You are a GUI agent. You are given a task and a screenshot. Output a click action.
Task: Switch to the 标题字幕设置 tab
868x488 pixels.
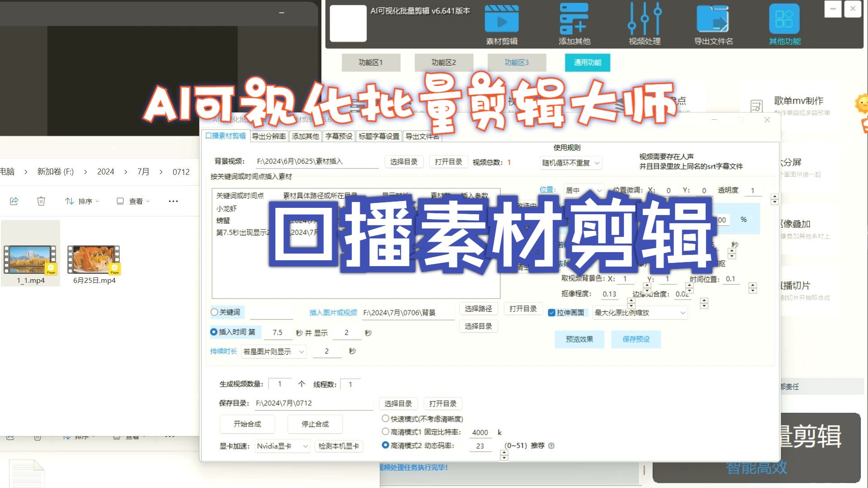(x=379, y=136)
